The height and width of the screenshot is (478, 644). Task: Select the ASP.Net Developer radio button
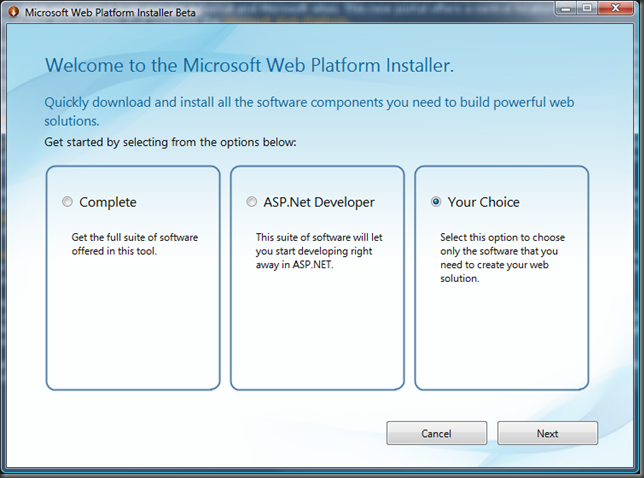point(251,202)
